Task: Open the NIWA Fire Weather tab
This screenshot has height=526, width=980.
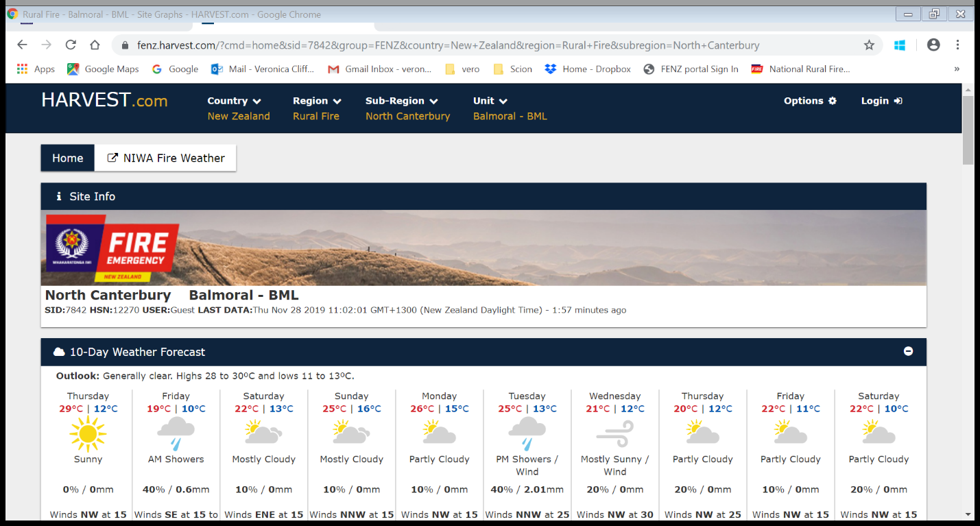Action: [166, 158]
